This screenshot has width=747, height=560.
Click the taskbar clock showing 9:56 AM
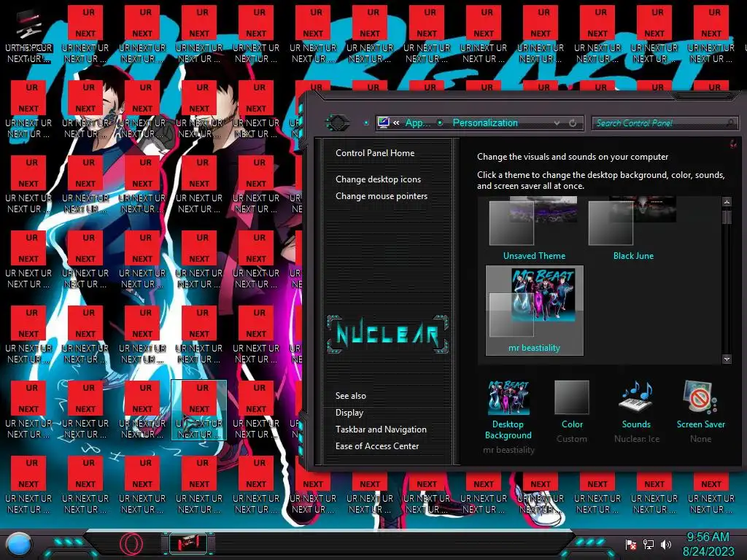[708, 544]
